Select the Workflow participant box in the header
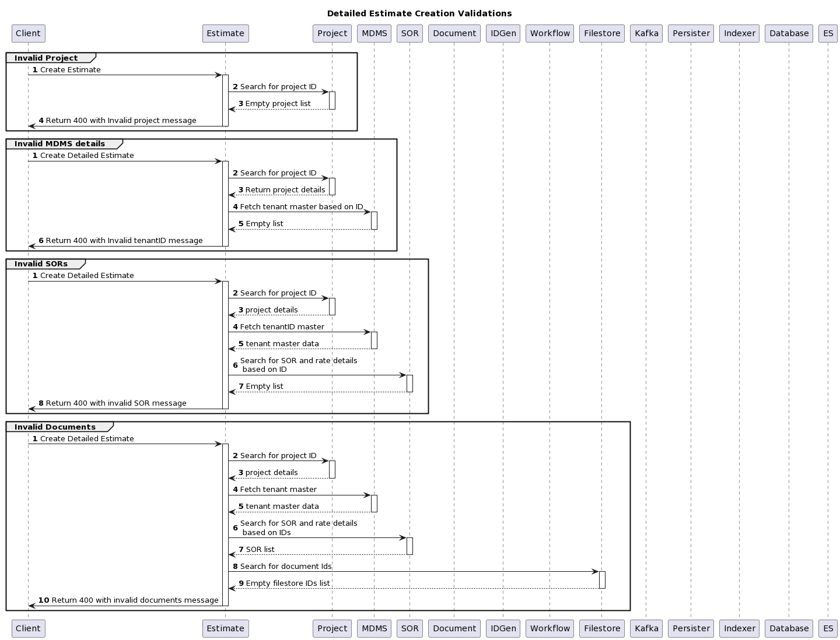 549,33
